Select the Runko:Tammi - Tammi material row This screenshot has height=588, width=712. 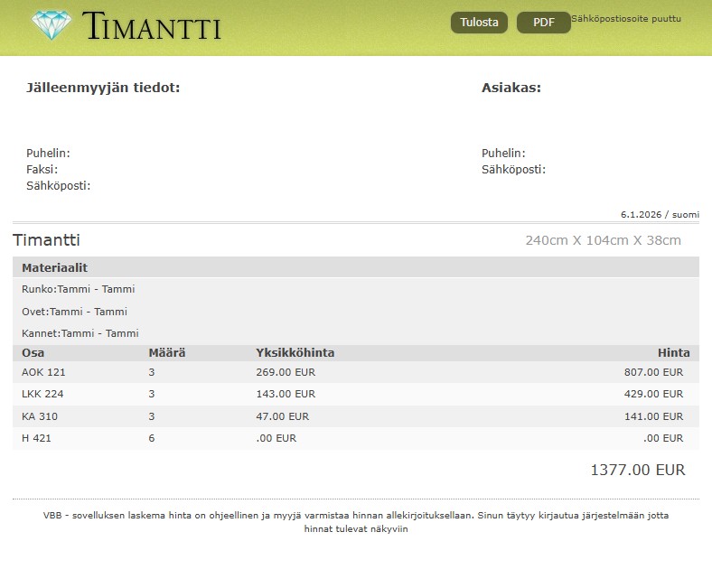[78, 290]
